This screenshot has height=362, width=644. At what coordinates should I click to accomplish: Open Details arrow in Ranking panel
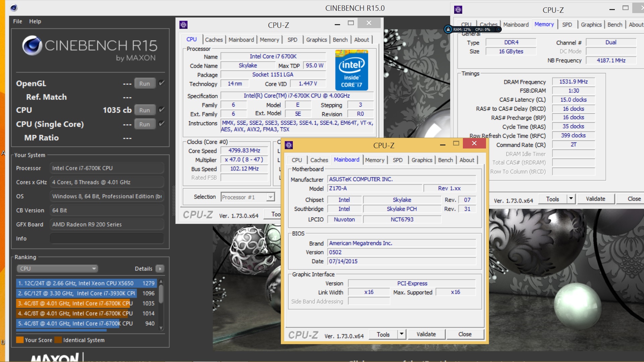tap(160, 269)
